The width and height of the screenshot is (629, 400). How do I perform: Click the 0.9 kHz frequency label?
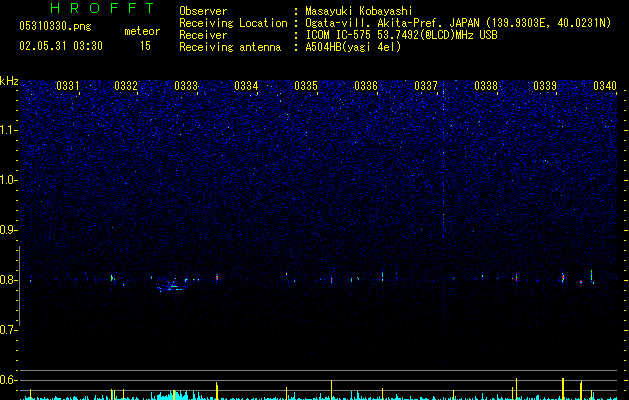(9, 230)
